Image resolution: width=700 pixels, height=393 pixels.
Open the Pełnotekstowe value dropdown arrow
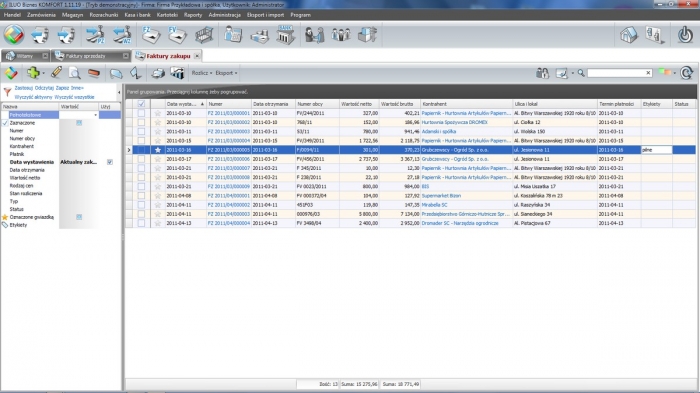[95, 115]
